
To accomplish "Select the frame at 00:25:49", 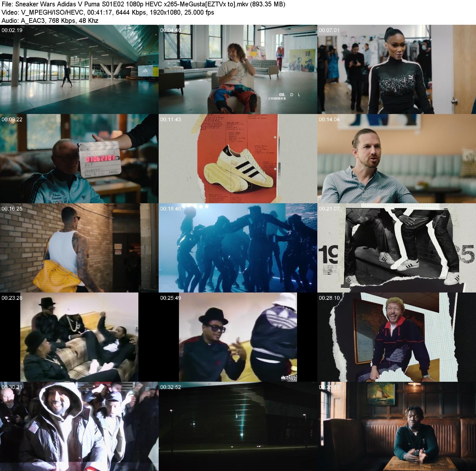I will tap(238, 337).
